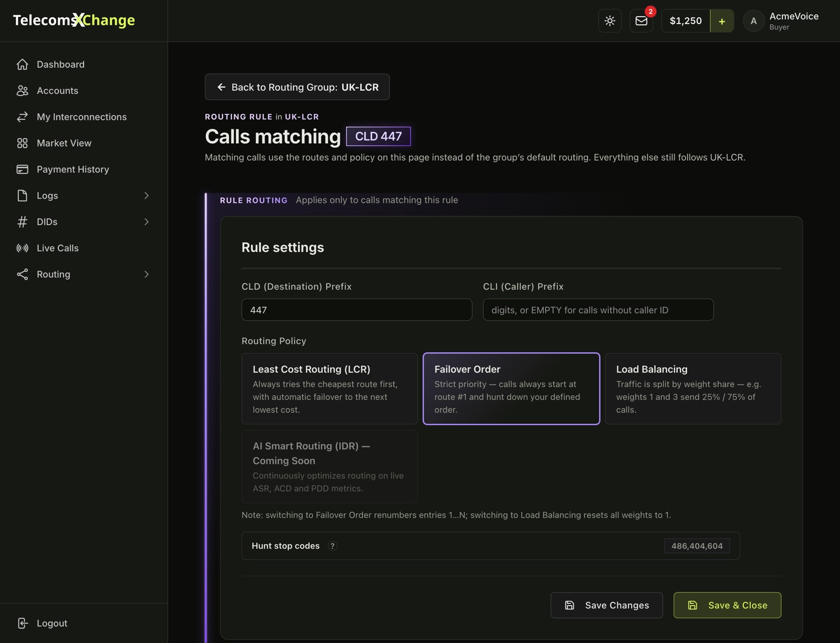Click the Live Calls broadcast icon
This screenshot has width=840, height=643.
[x=22, y=248]
